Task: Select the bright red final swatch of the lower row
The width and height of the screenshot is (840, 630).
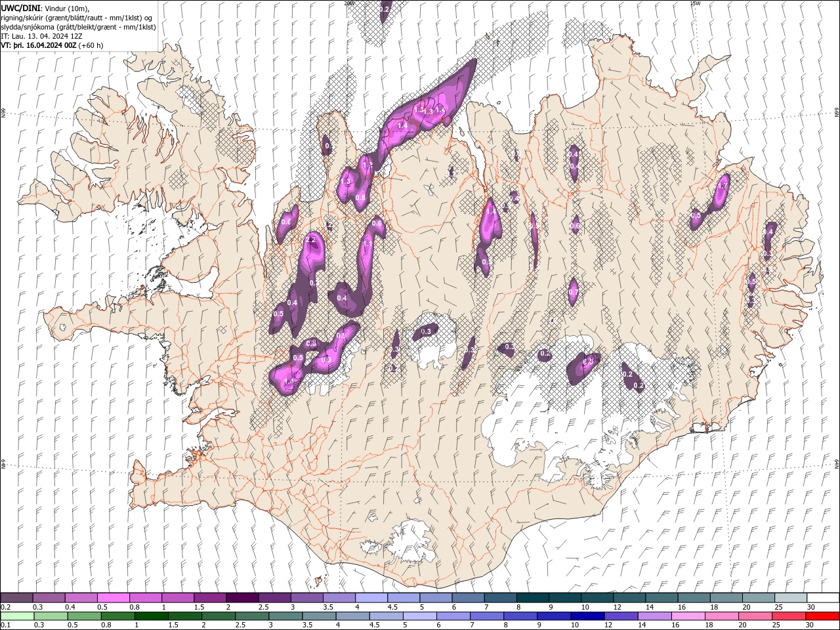Action: coord(823,616)
